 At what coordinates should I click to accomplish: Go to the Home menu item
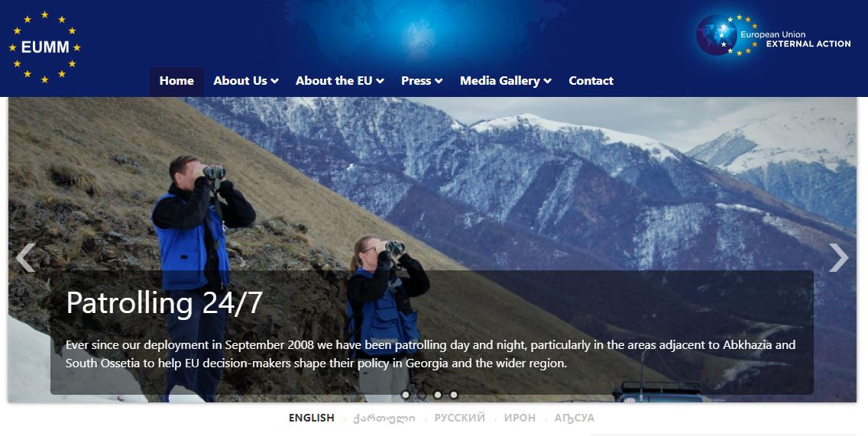tap(177, 81)
